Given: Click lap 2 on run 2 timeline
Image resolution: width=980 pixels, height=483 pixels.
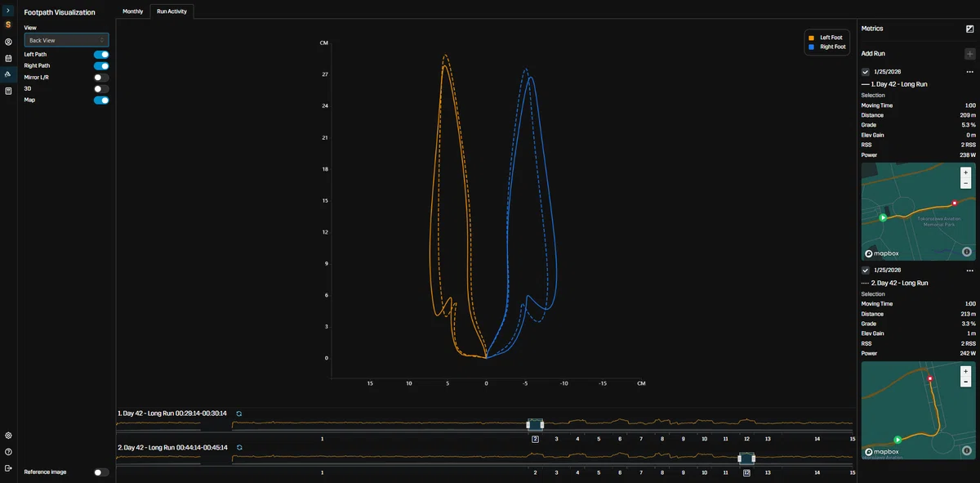Looking at the screenshot, I should coord(535,473).
